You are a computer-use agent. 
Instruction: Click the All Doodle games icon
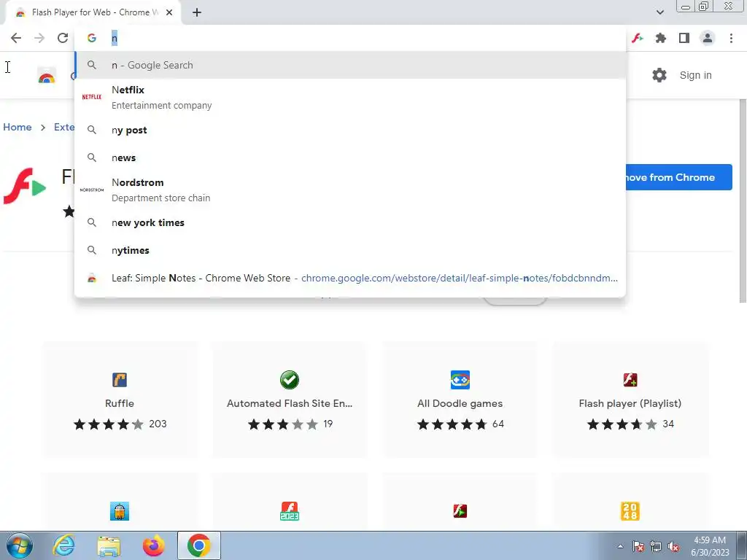click(460, 380)
